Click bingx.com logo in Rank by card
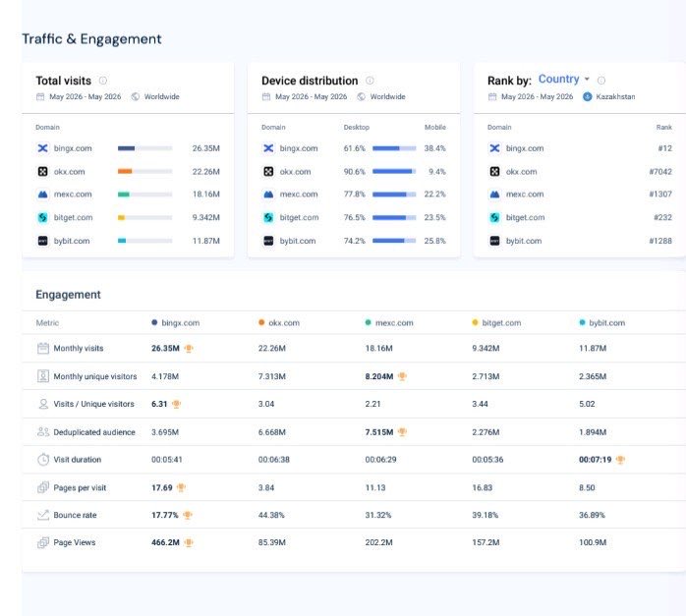Screen dimensions: 686x616 click(x=494, y=148)
